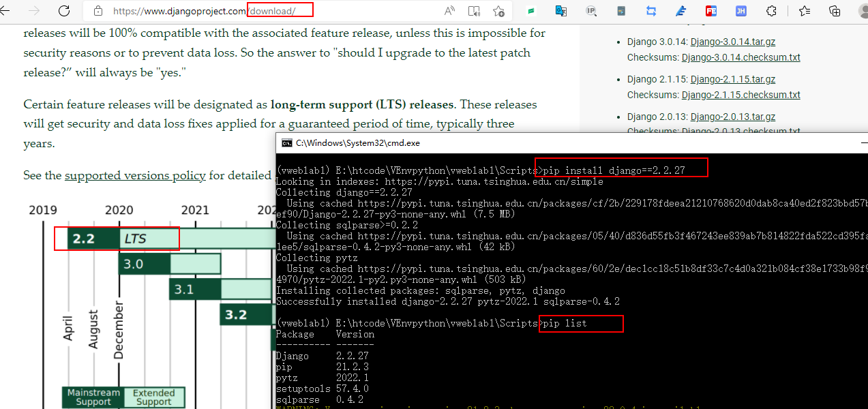Click the Mainstream Support legend box

93,397
